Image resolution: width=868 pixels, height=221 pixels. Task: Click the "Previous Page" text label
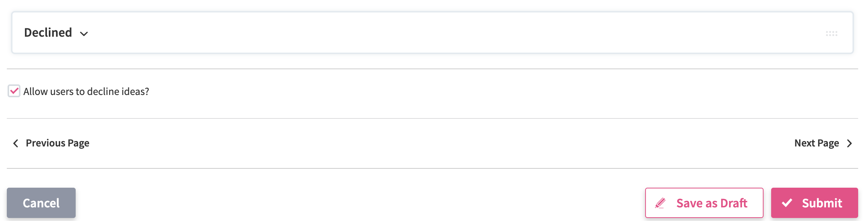coord(58,143)
